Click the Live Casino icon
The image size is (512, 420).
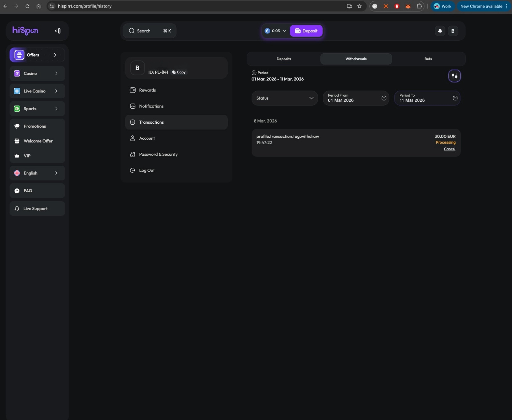tap(17, 91)
